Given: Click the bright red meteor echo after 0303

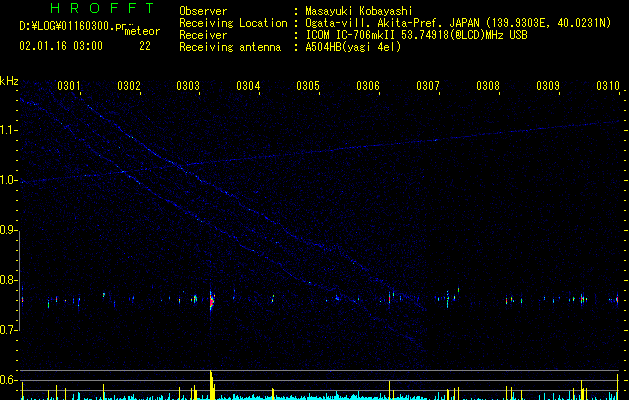Looking at the screenshot, I should point(212,301).
